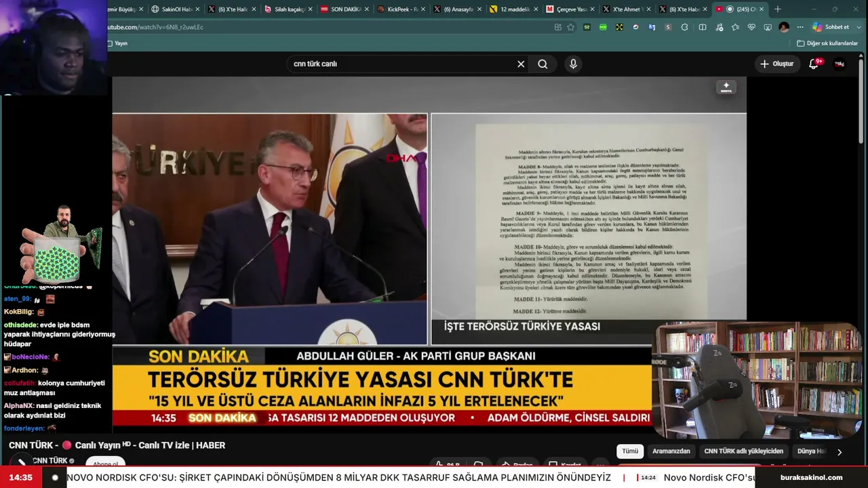The width and height of the screenshot is (868, 488).
Task: Open a new browser tab
Action: 778,9
